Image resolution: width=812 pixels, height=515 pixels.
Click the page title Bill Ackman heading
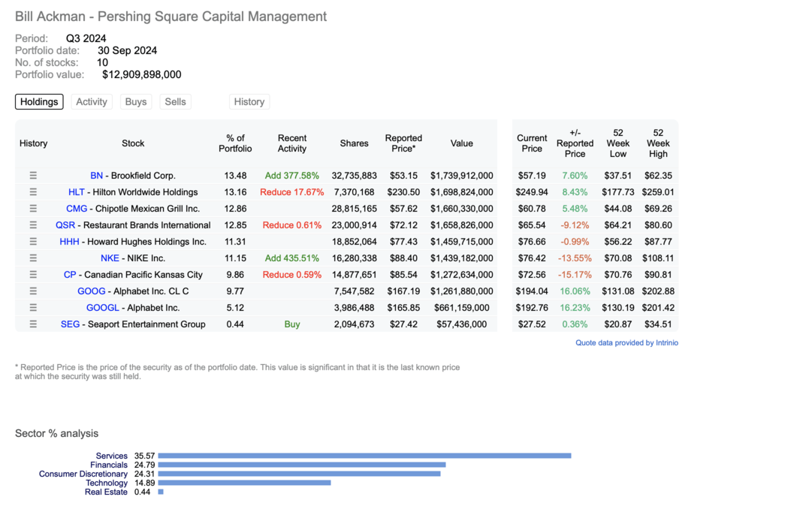click(171, 17)
